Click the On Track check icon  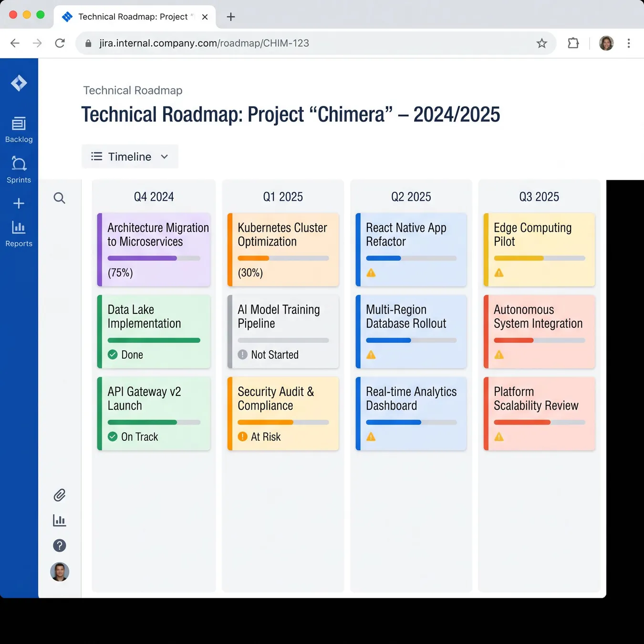(113, 436)
